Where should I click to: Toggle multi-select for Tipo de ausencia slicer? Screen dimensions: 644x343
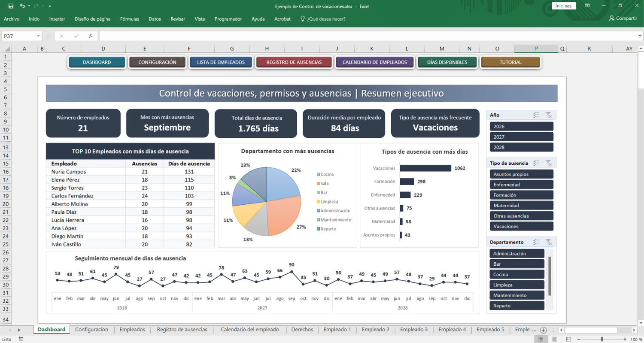coord(536,163)
